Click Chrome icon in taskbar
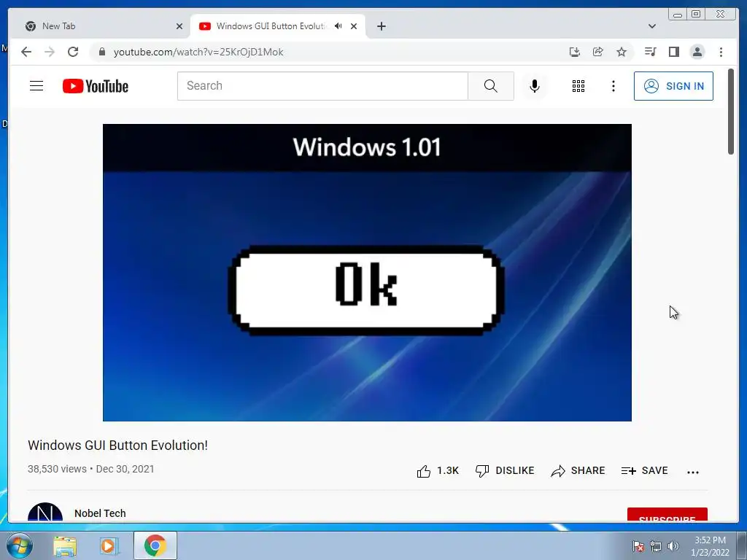This screenshot has width=747, height=560. click(155, 545)
